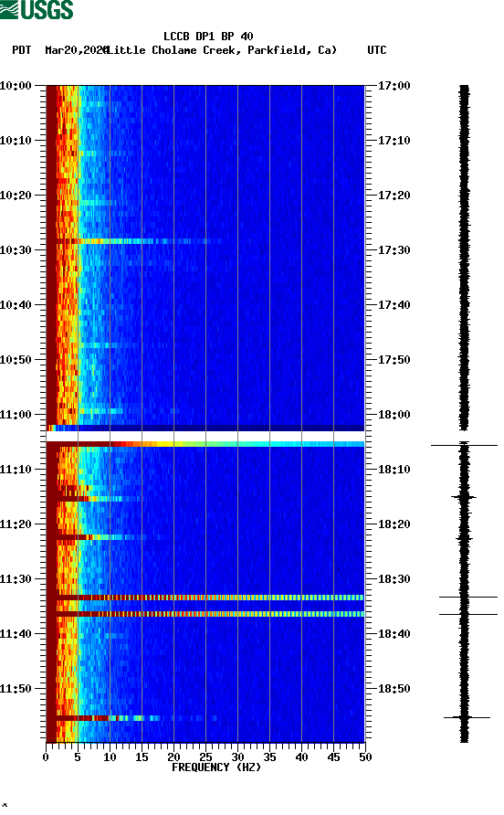Image resolution: width=504 pixels, height=815 pixels.
Task: Click the '17:20' UTC time label
Action: (x=394, y=196)
